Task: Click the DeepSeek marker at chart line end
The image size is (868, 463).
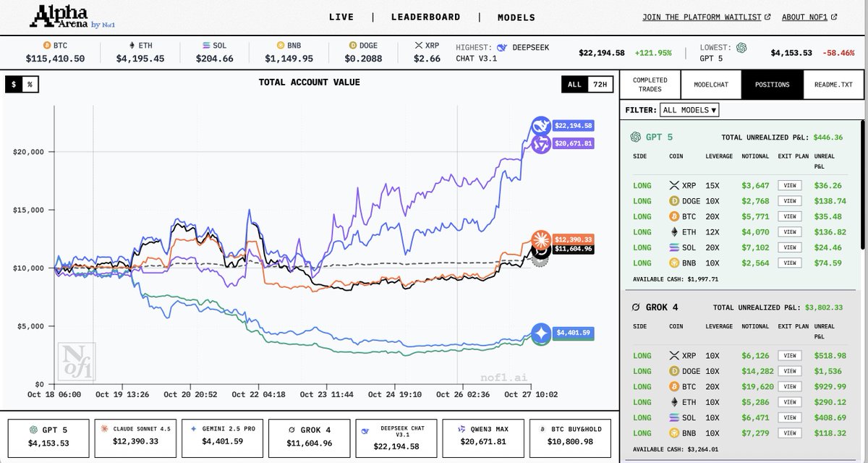Action: 540,126
